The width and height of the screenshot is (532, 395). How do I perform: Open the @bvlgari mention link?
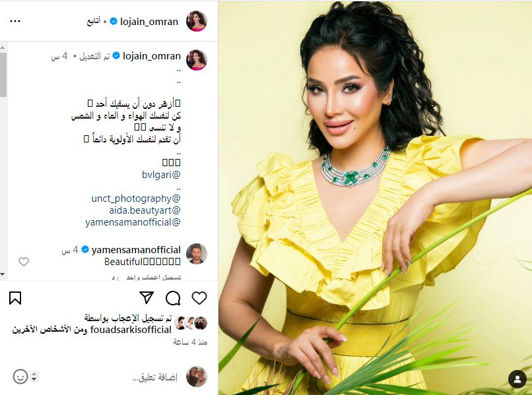click(x=161, y=175)
